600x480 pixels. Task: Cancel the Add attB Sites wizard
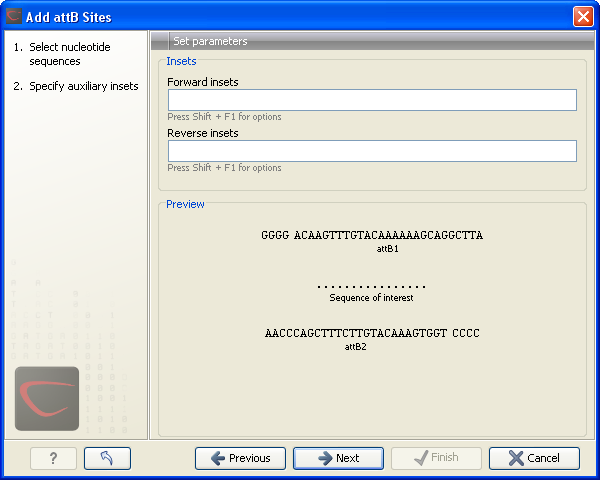534,458
